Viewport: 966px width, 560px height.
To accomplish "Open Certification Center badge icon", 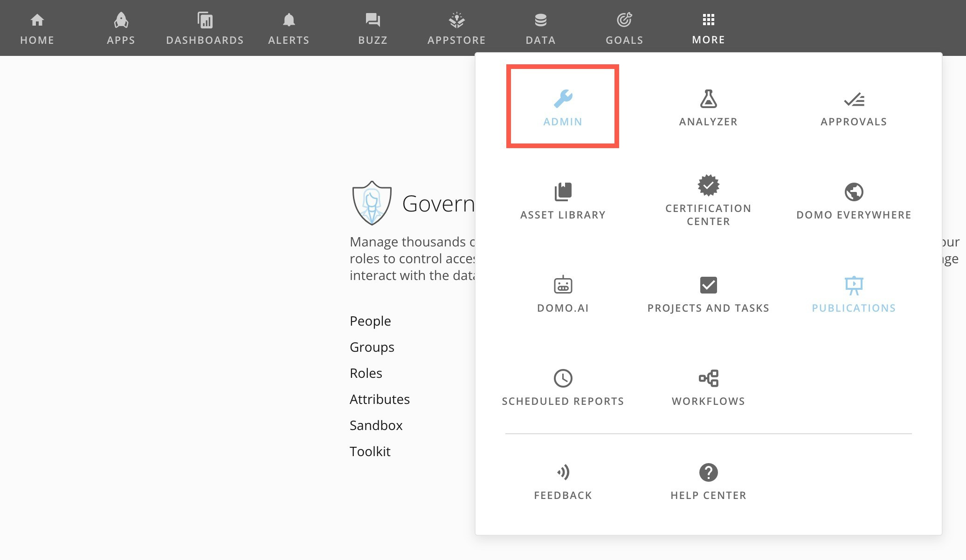I will pos(708,185).
